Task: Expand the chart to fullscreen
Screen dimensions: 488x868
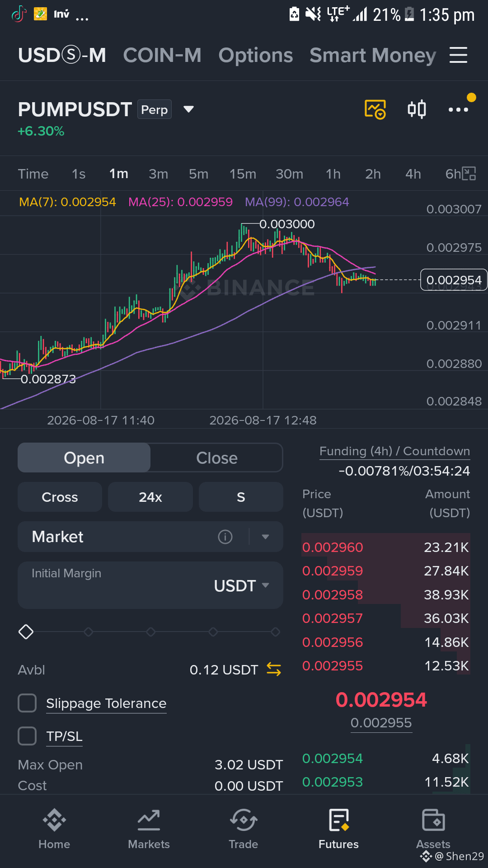Action: coord(469,174)
